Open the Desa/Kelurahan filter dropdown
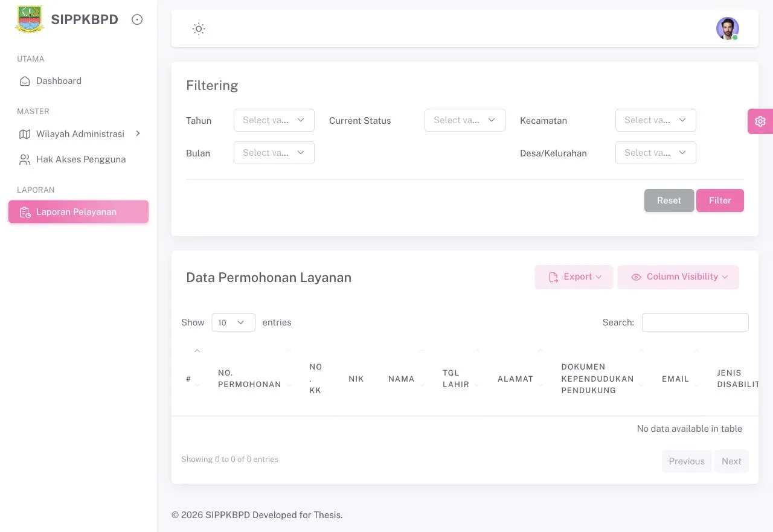The width and height of the screenshot is (773, 532). (656, 153)
